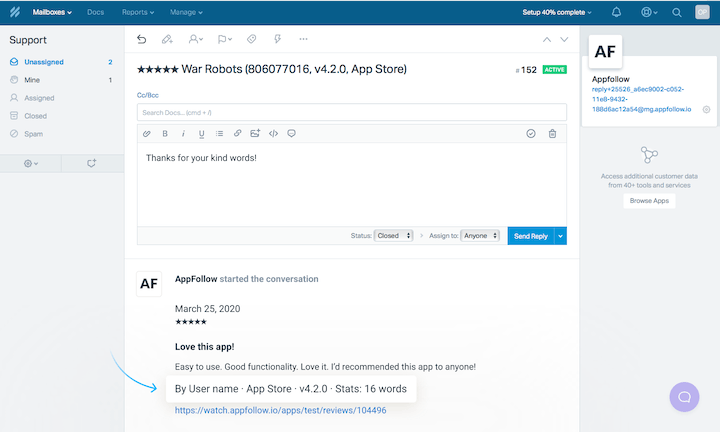Click into the reply text area
720x432 pixels.
point(352,185)
